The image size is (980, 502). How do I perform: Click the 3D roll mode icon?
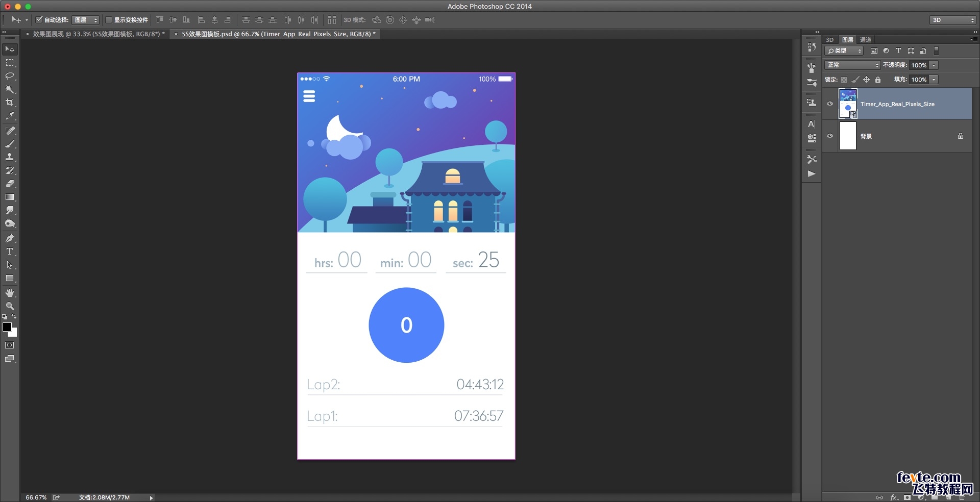(390, 20)
